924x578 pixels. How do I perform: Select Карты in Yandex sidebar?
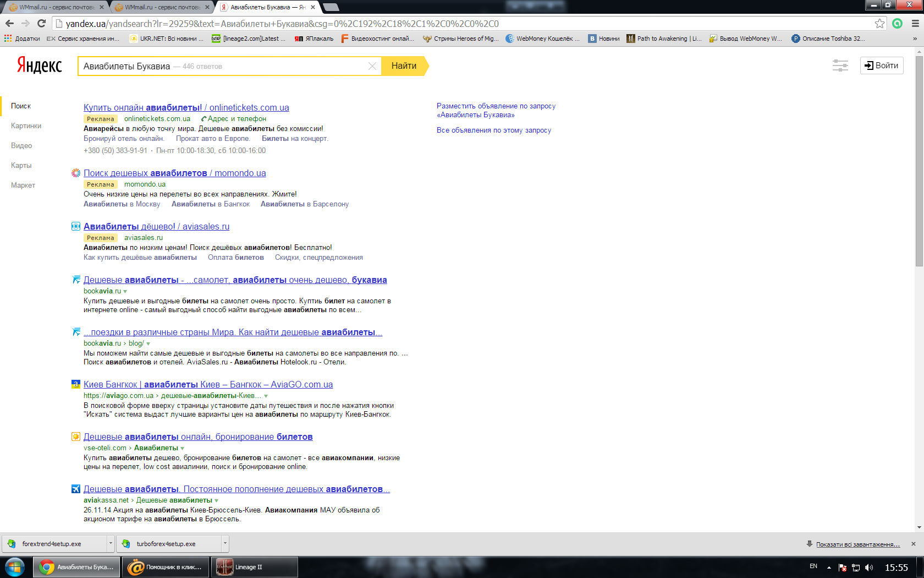21,165
